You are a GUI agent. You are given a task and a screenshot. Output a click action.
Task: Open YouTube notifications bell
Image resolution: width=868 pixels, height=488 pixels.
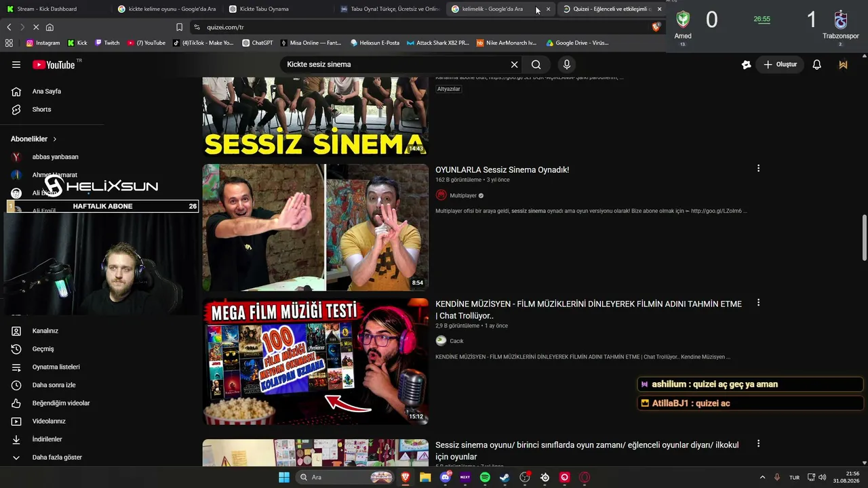pos(817,64)
